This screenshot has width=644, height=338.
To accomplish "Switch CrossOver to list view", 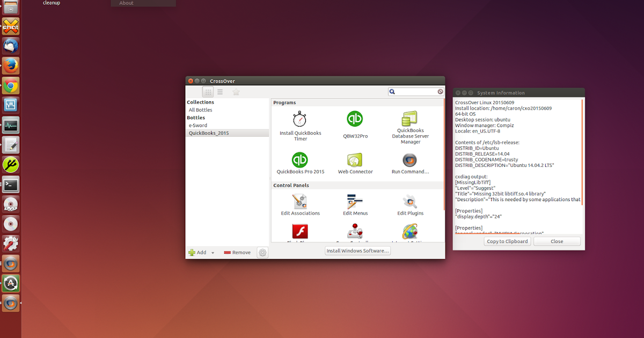I will [x=220, y=92].
